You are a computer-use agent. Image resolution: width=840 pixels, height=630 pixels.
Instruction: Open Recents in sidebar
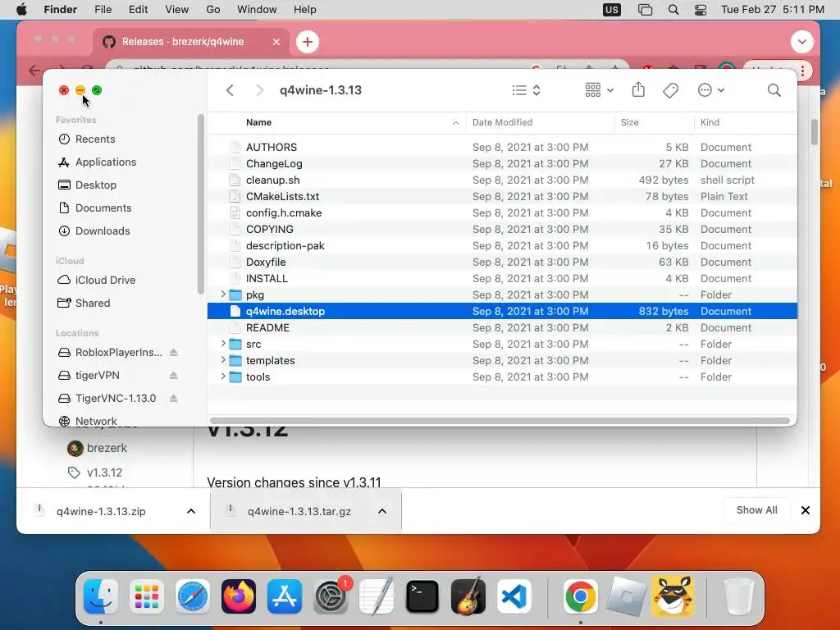coord(95,139)
